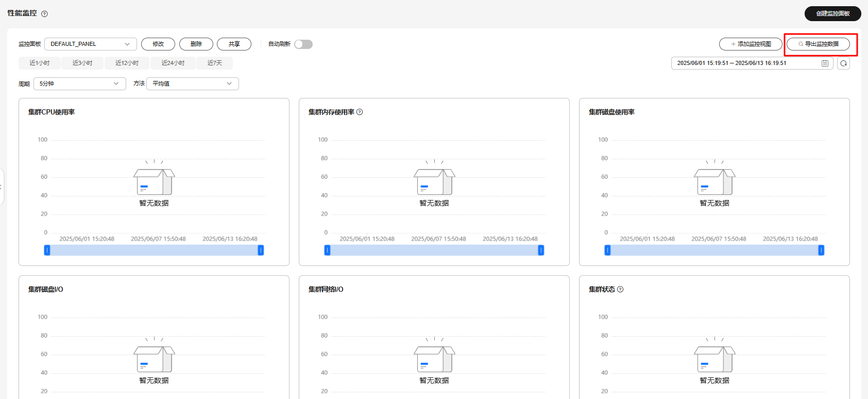The width and height of the screenshot is (868, 399).
Task: Click the refresh icon next to date range
Action: coord(843,63)
